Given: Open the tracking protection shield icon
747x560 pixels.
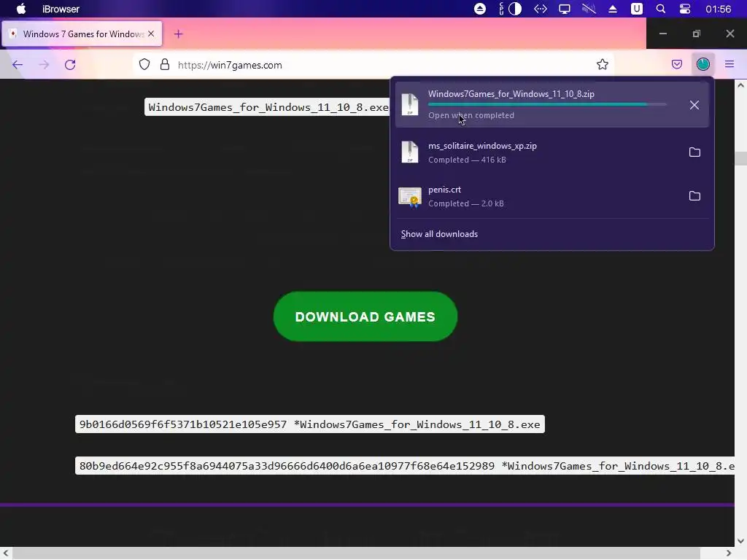Looking at the screenshot, I should point(144,64).
